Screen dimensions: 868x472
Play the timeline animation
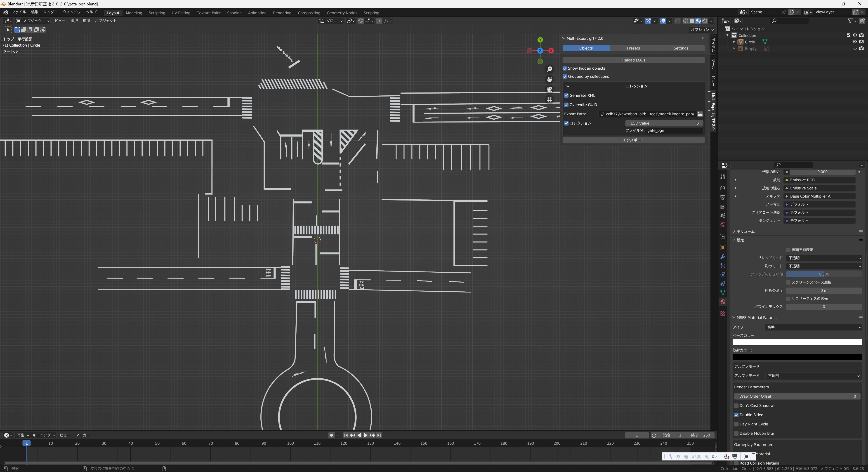pyautogui.click(x=366, y=435)
